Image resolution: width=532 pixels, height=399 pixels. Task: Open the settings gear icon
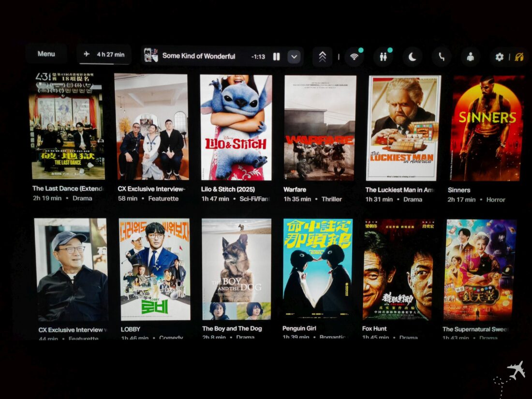499,56
